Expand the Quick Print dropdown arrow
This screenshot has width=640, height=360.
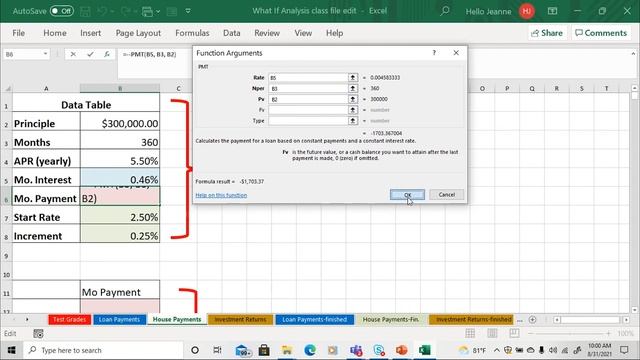pos(158,11)
